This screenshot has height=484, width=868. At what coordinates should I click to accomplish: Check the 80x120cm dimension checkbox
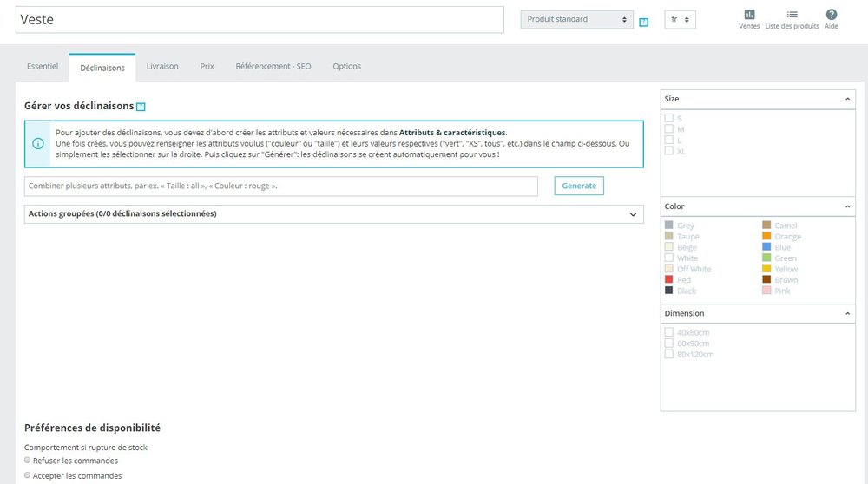668,354
